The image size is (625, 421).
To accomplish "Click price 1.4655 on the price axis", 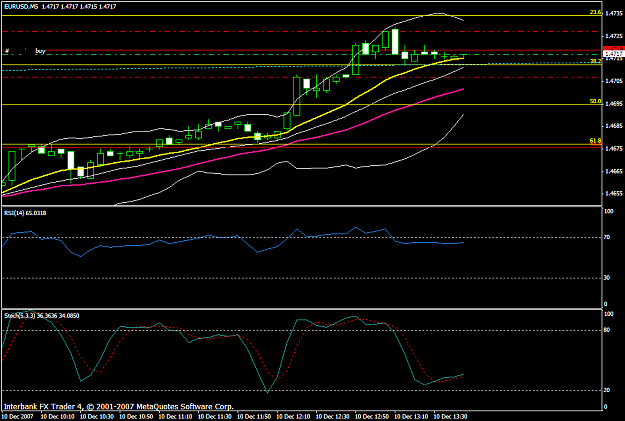I will 614,194.
